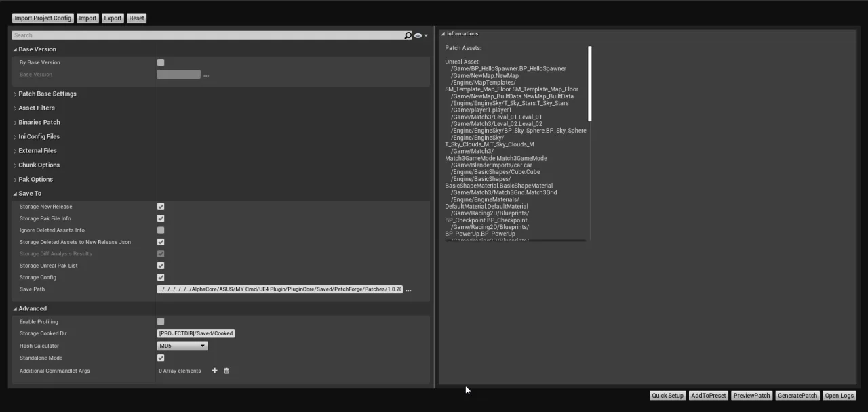Enable Profiling checkbox
Image resolution: width=868 pixels, height=412 pixels.
161,322
